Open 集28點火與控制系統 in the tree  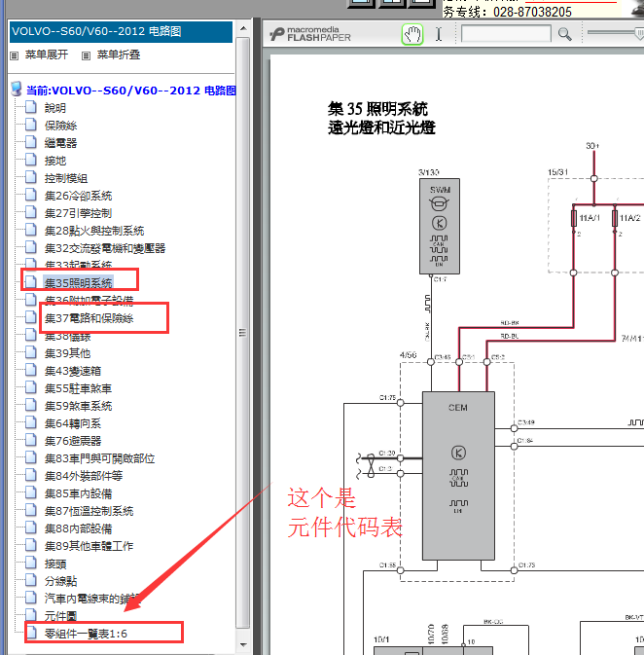click(x=94, y=231)
